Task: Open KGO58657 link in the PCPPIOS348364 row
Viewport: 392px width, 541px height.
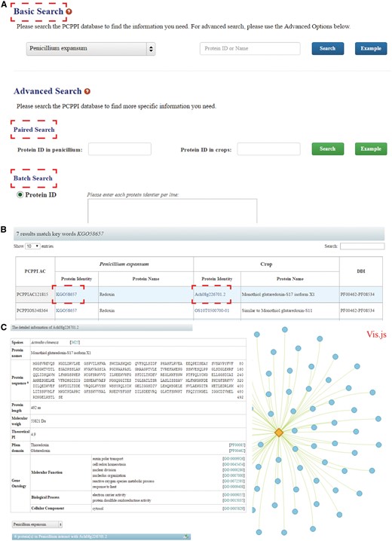Action: pos(66,310)
